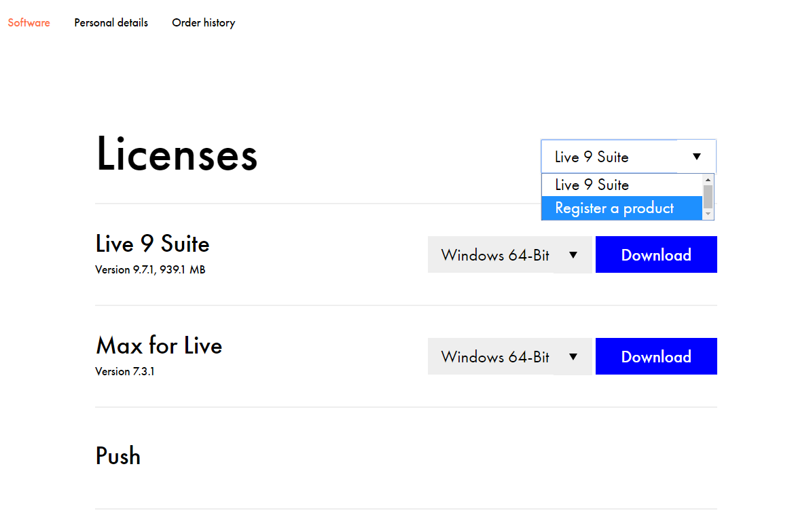
Task: Open platform dropdown for Live 9 Suite
Action: coord(509,254)
